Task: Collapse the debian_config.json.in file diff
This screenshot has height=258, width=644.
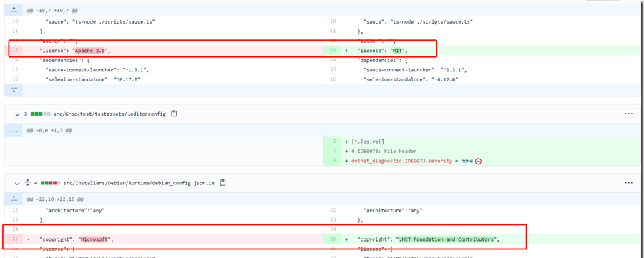Action: pyautogui.click(x=17, y=183)
